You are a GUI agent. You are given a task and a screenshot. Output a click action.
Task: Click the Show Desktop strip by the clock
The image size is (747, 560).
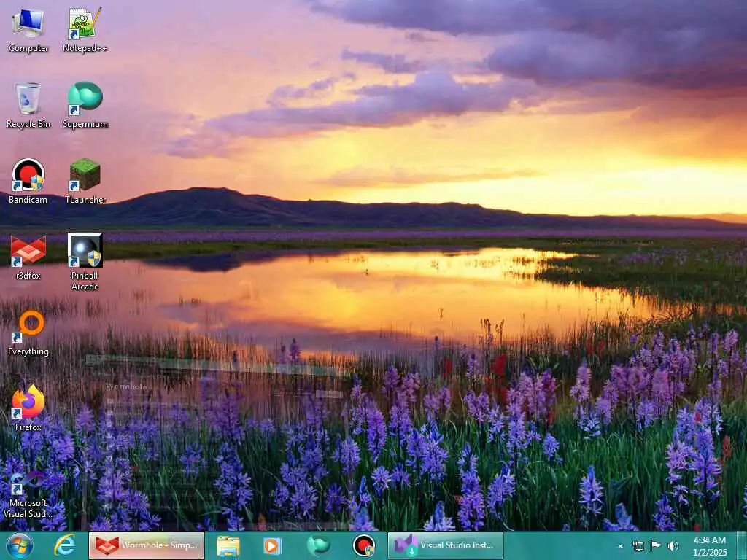coord(741,546)
